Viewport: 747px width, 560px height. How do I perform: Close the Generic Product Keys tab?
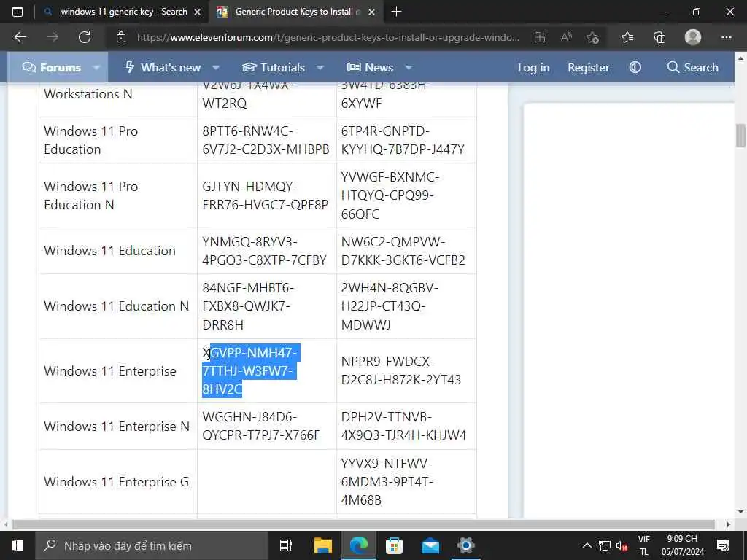(372, 12)
